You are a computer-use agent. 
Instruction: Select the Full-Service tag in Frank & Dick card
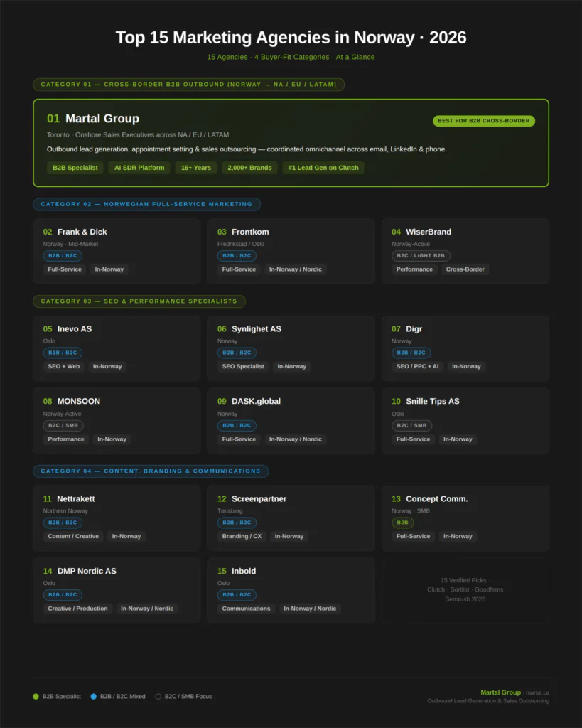pos(65,269)
